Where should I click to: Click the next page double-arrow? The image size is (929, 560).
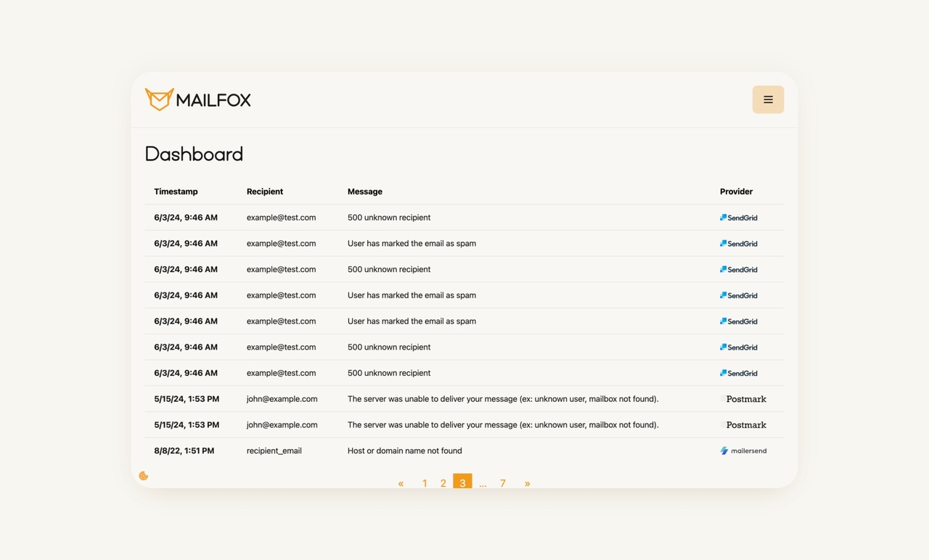tap(527, 483)
